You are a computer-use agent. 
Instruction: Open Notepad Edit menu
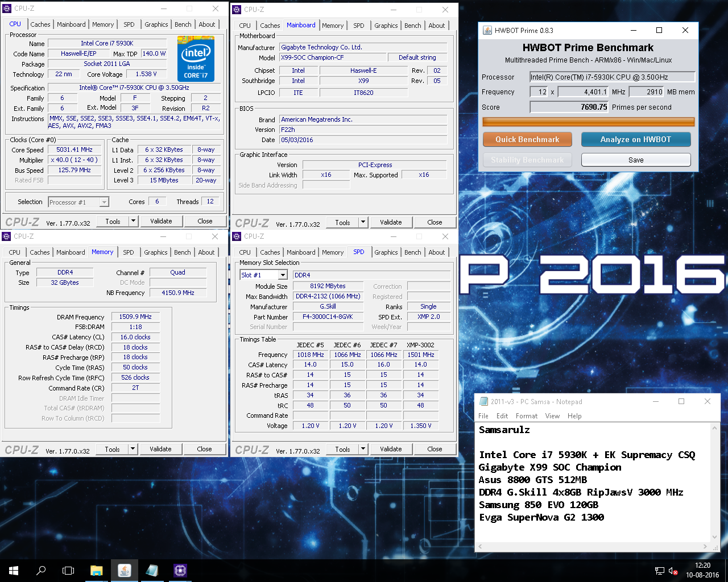pyautogui.click(x=502, y=416)
